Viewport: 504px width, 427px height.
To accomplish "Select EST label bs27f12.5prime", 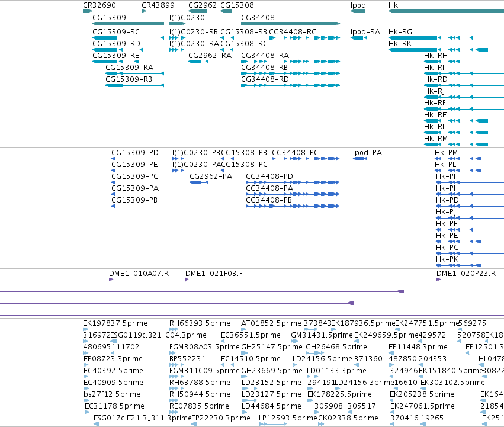I will [112, 394].
